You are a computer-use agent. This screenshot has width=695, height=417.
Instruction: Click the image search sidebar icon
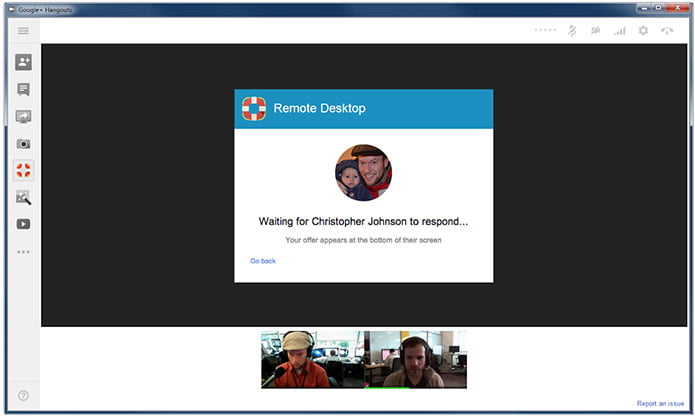click(x=23, y=197)
